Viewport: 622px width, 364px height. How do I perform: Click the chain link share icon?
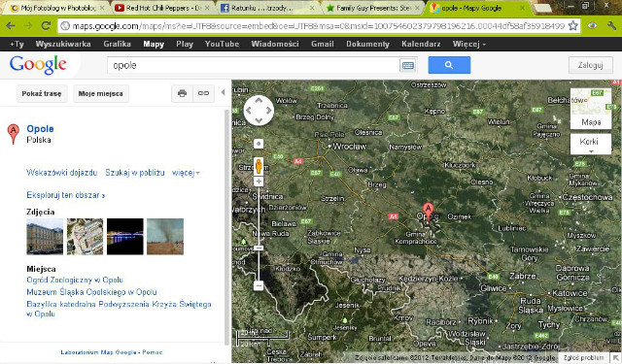tap(203, 93)
